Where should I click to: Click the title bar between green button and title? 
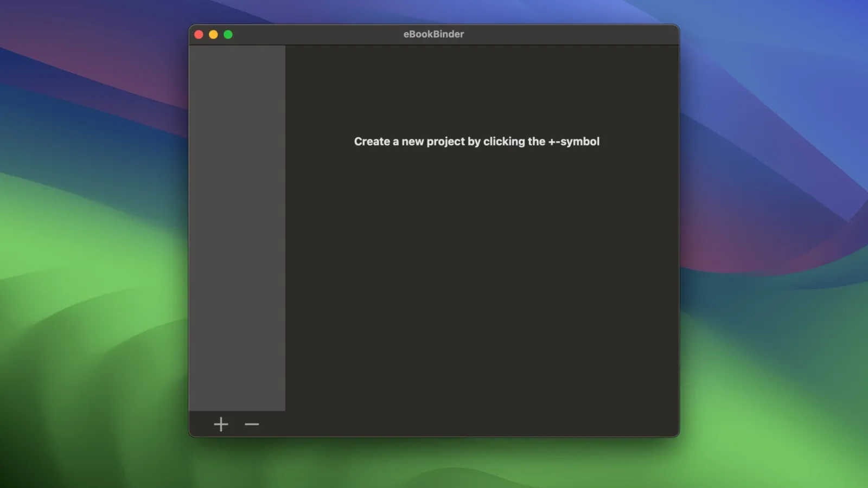pyautogui.click(x=315, y=34)
